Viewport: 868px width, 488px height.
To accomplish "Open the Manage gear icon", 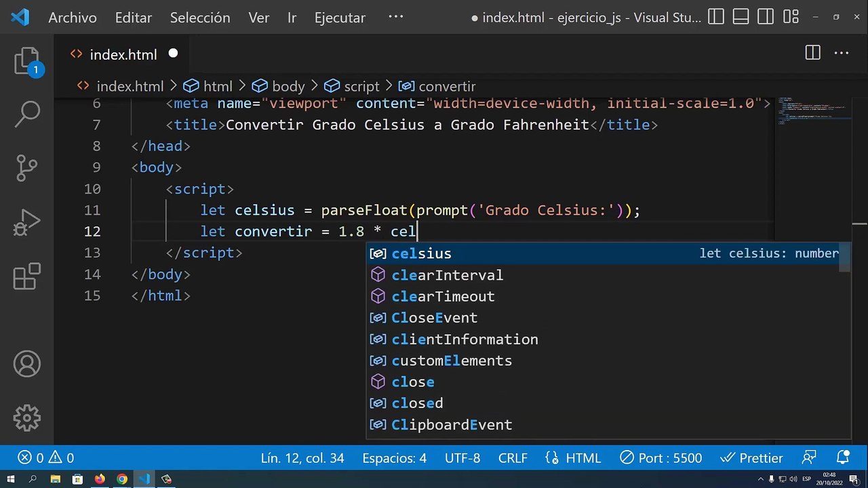I will (27, 418).
